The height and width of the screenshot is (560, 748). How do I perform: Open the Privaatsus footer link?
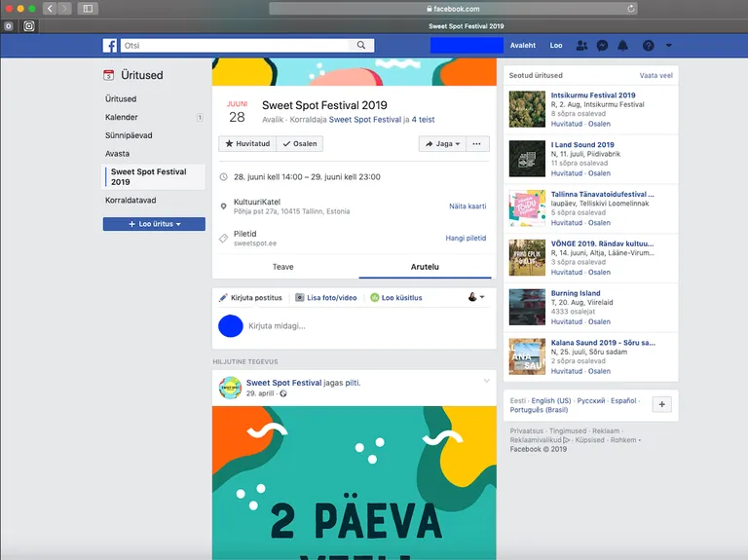[x=526, y=430]
